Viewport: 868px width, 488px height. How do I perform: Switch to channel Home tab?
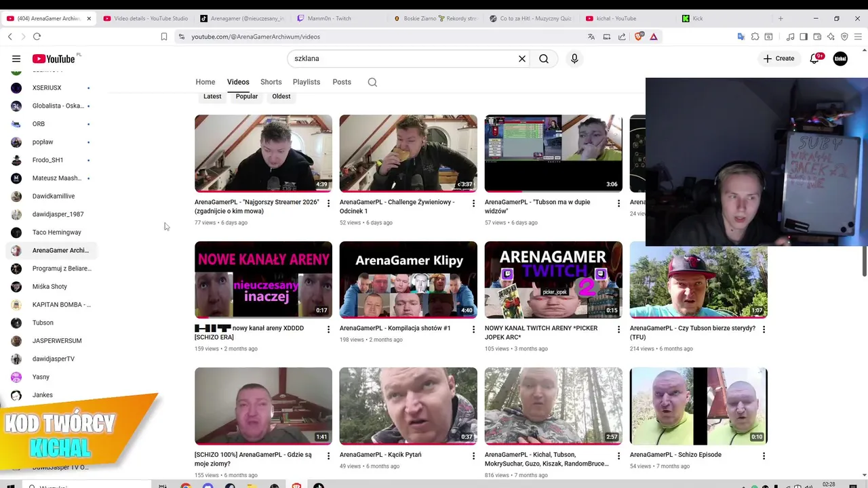coord(205,82)
